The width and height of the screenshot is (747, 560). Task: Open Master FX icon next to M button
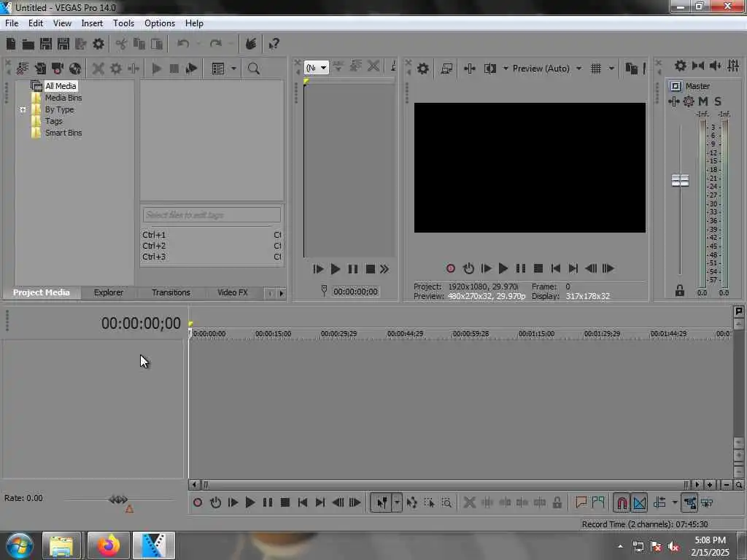(673, 101)
